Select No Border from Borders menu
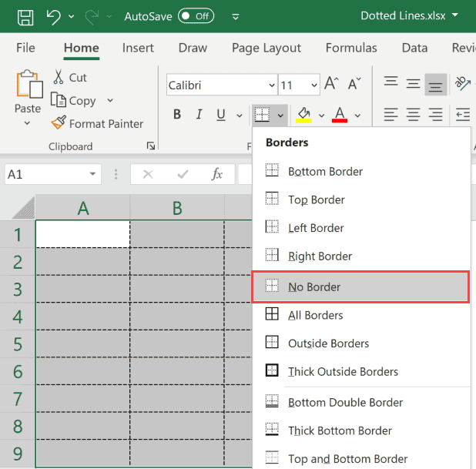 click(x=314, y=286)
